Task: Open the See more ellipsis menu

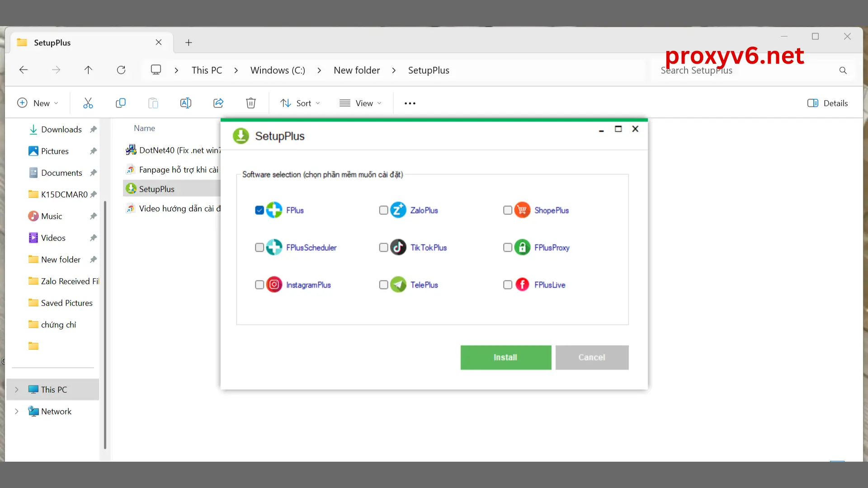Action: tap(410, 103)
